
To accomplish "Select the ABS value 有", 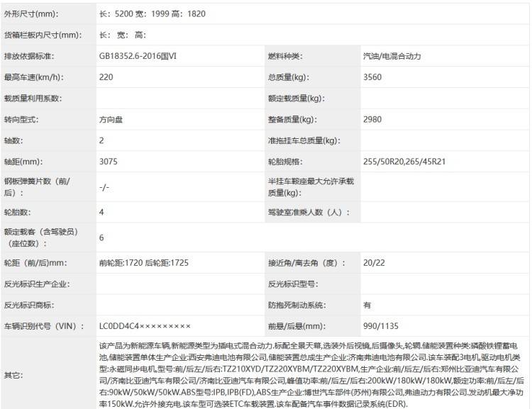I will (x=367, y=305).
